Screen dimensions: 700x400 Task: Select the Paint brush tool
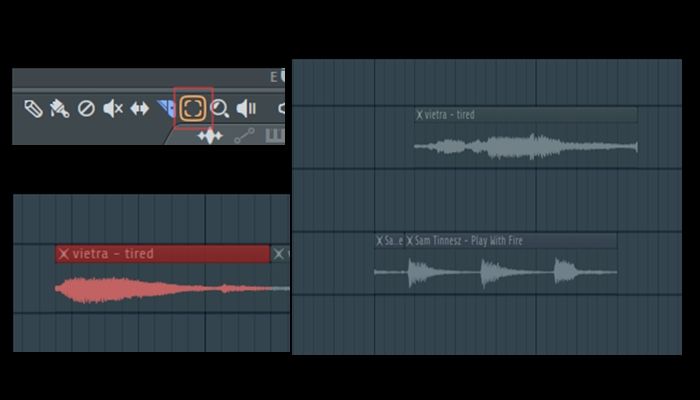click(x=59, y=108)
